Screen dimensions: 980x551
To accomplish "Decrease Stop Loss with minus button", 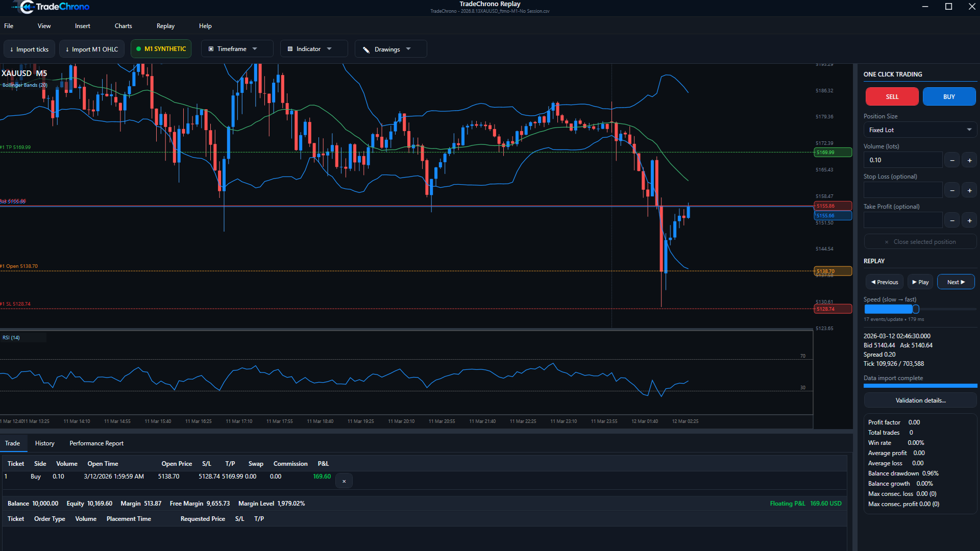I will (952, 190).
